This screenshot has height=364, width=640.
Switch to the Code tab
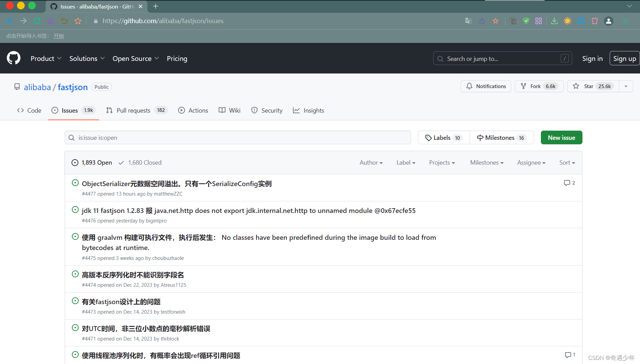point(29,110)
